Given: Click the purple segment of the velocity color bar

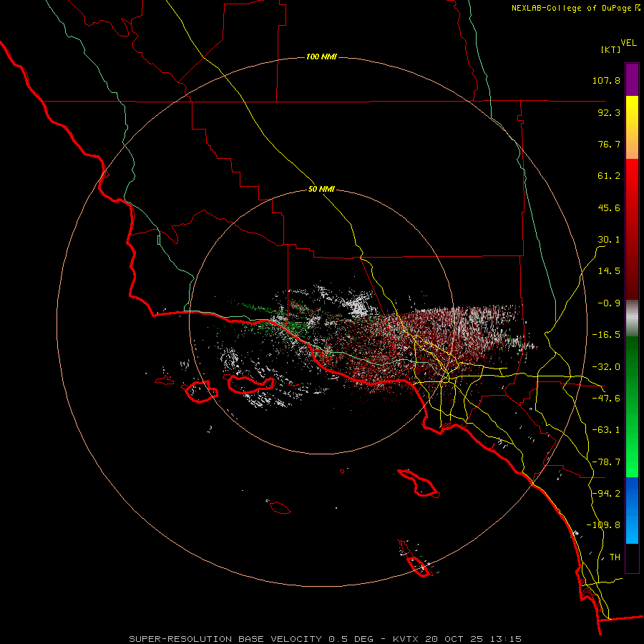Looking at the screenshot, I should point(632,79).
